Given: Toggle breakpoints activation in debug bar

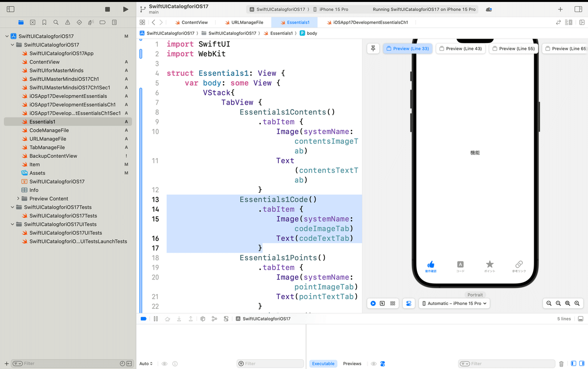Looking at the screenshot, I should pos(144,319).
